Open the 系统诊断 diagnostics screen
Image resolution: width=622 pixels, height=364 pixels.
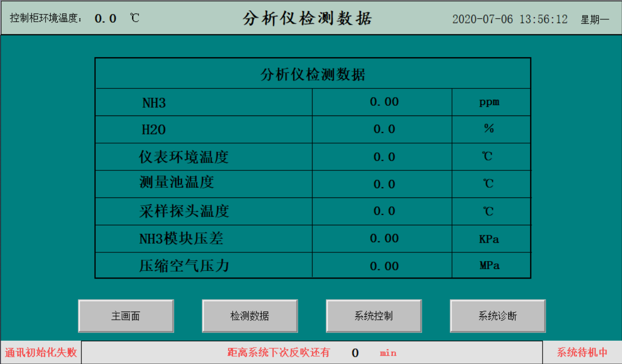click(x=498, y=316)
